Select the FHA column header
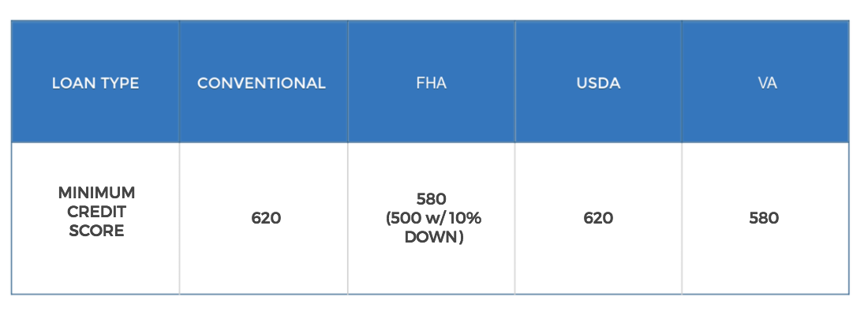This screenshot has height=316, width=868. (431, 81)
